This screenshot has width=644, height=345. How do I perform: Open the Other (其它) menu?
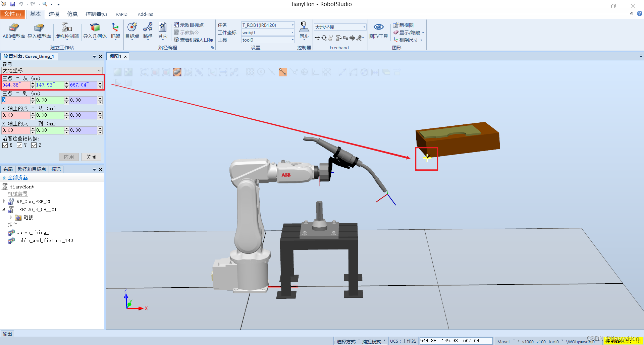(x=163, y=31)
